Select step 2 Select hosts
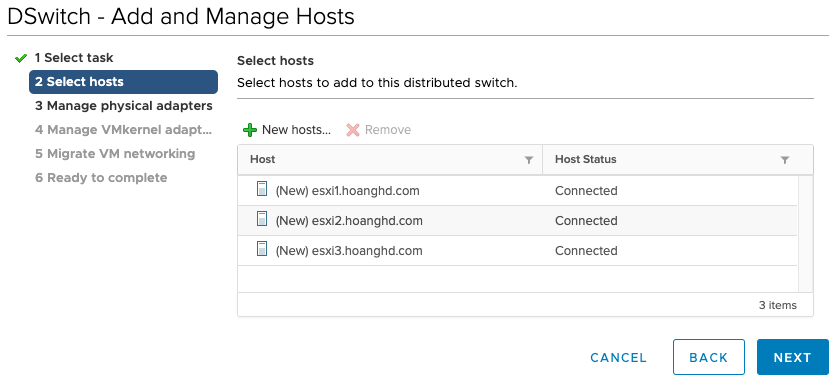This screenshot has height=385, width=835. (x=124, y=82)
